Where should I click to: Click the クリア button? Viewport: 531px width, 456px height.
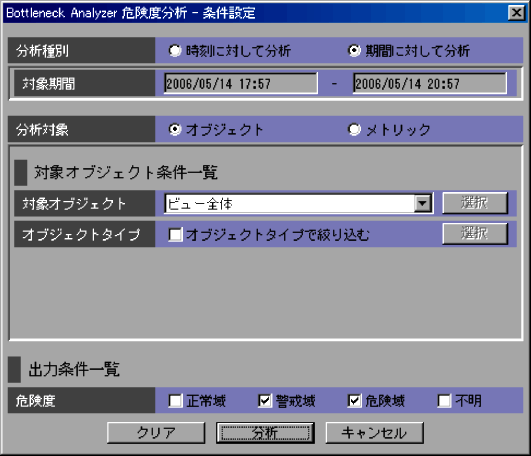coord(156,433)
